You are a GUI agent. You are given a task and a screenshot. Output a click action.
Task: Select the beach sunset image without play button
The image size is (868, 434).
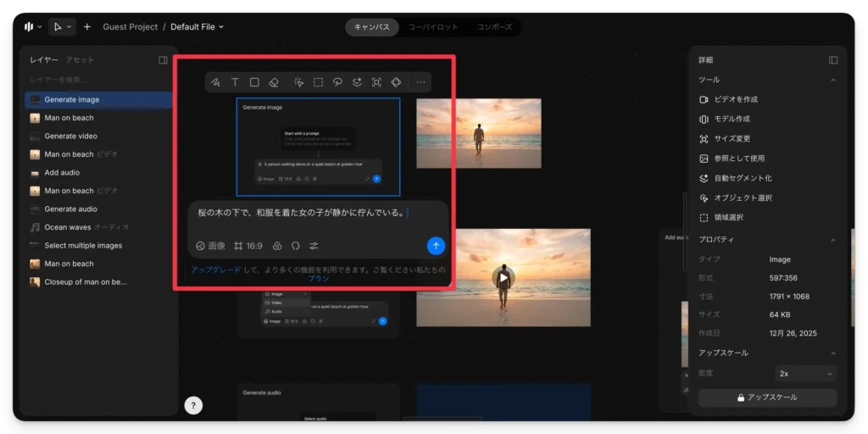pyautogui.click(x=479, y=133)
